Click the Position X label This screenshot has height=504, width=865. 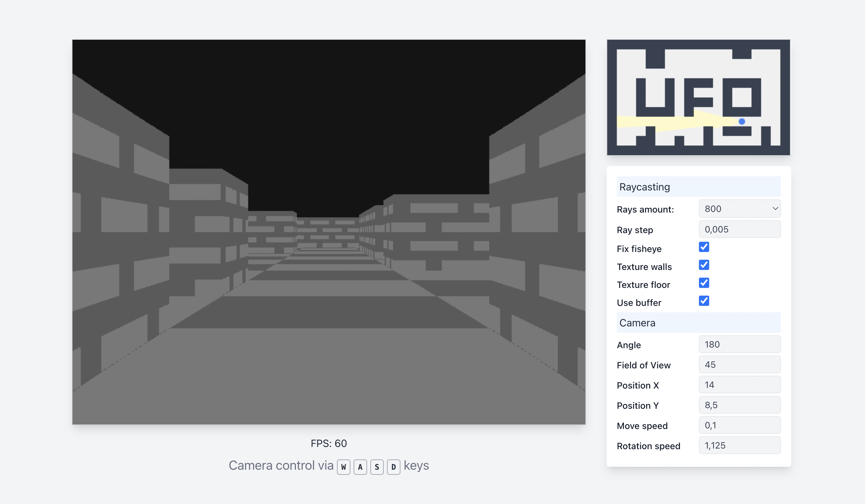638,386
